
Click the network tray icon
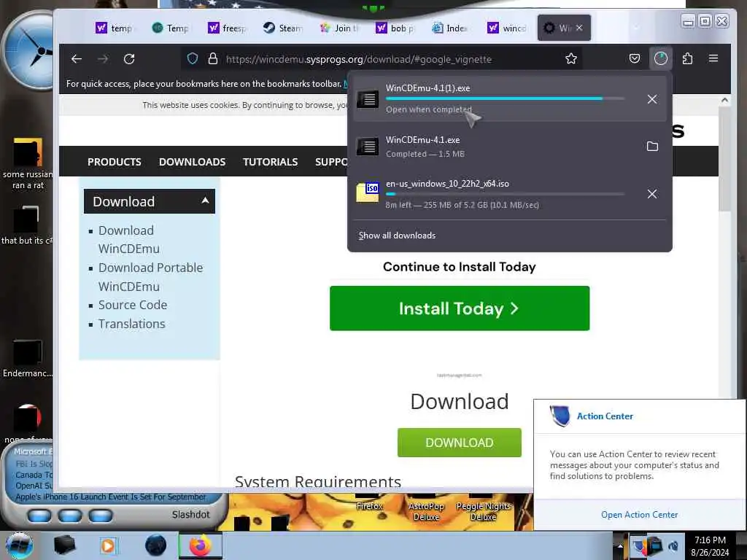pyautogui.click(x=656, y=545)
